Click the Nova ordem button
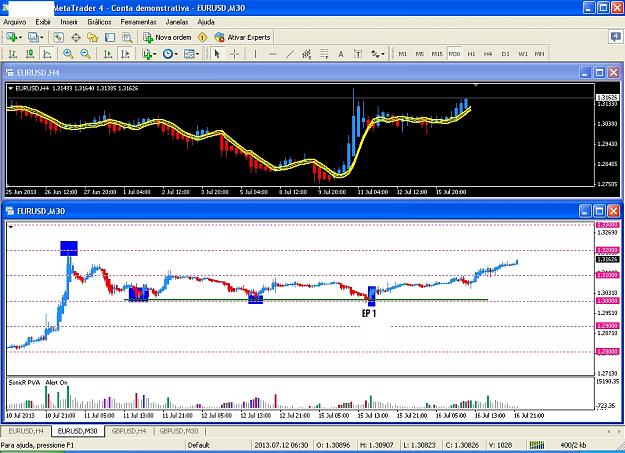625x453 pixels. click(x=167, y=37)
